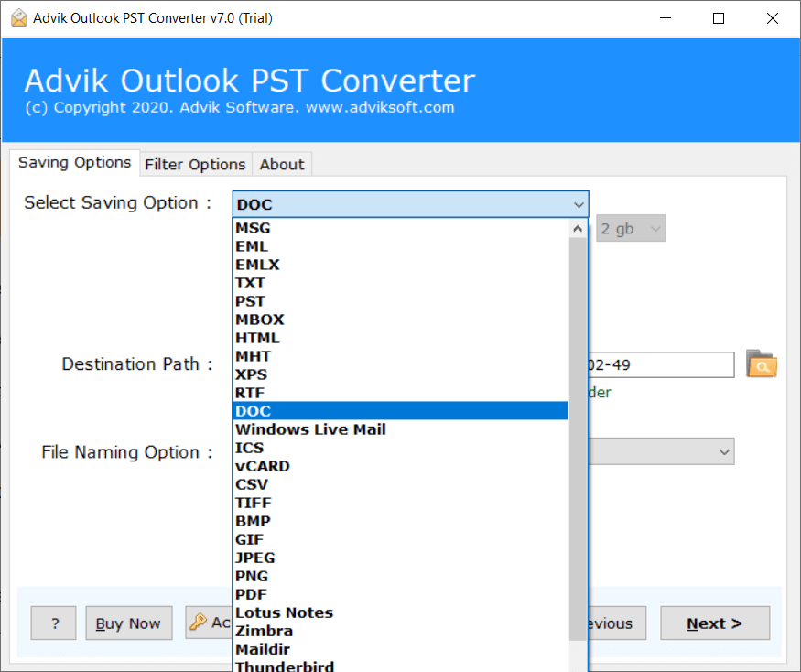Click the Advik envelope icon in title bar
This screenshot has height=672, width=801.
pos(19,16)
